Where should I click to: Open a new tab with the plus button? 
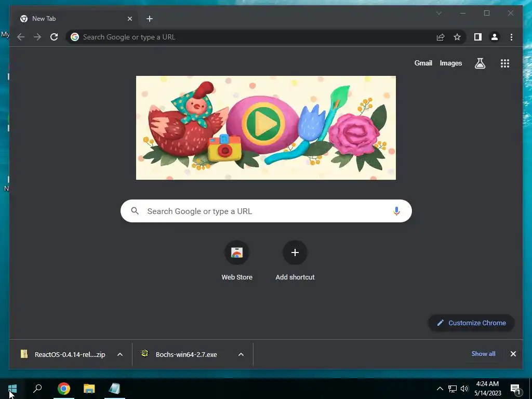coord(150,19)
